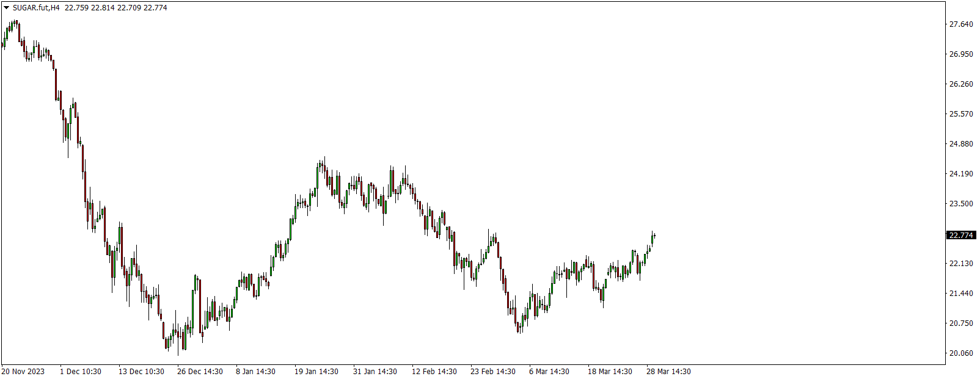Select the 23.500 price scale value

pyautogui.click(x=961, y=204)
